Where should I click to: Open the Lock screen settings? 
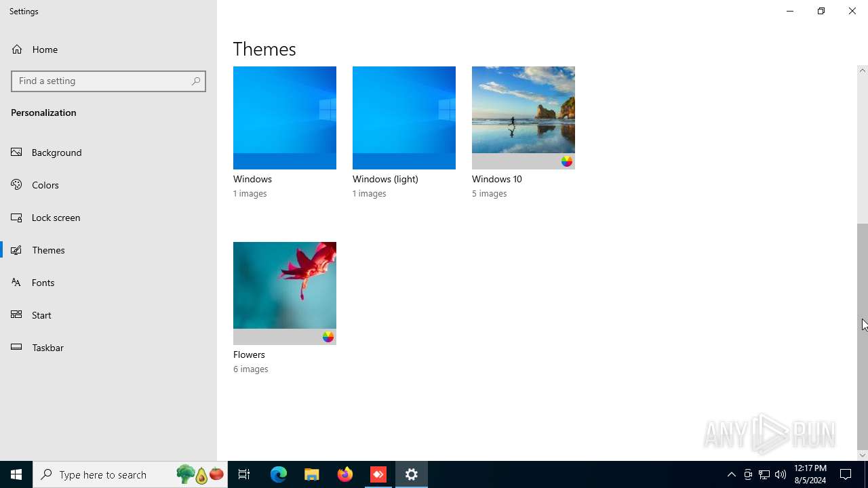(108, 218)
